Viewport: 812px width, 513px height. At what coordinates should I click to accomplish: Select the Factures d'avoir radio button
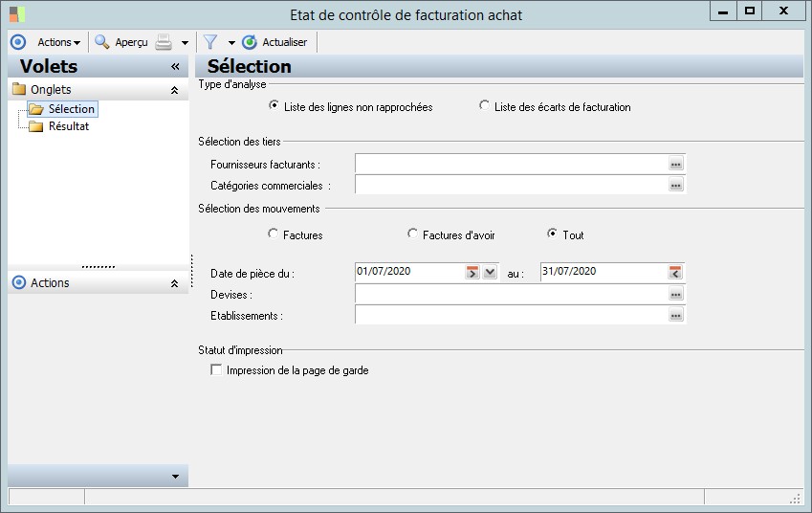point(413,234)
